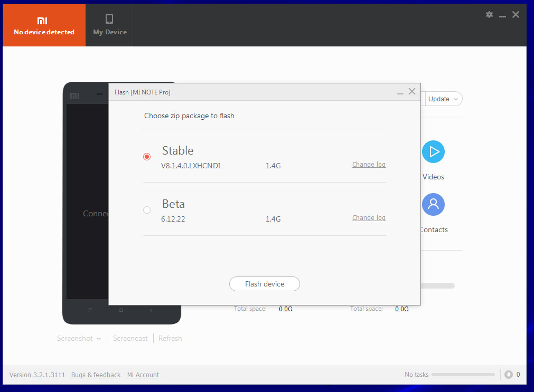The width and height of the screenshot is (534, 392).
Task: Click Refresh below the phone
Action: click(170, 338)
